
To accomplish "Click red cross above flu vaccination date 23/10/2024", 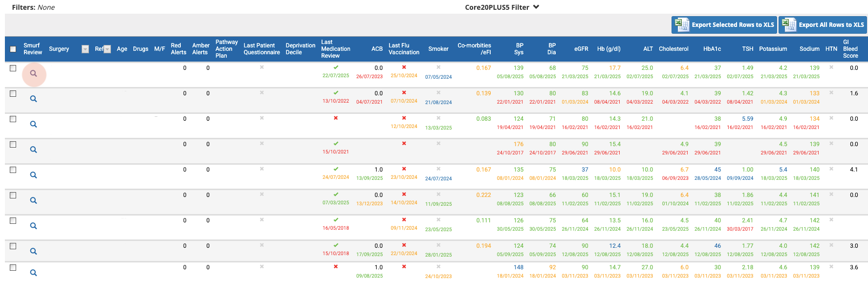I will click(x=404, y=169).
